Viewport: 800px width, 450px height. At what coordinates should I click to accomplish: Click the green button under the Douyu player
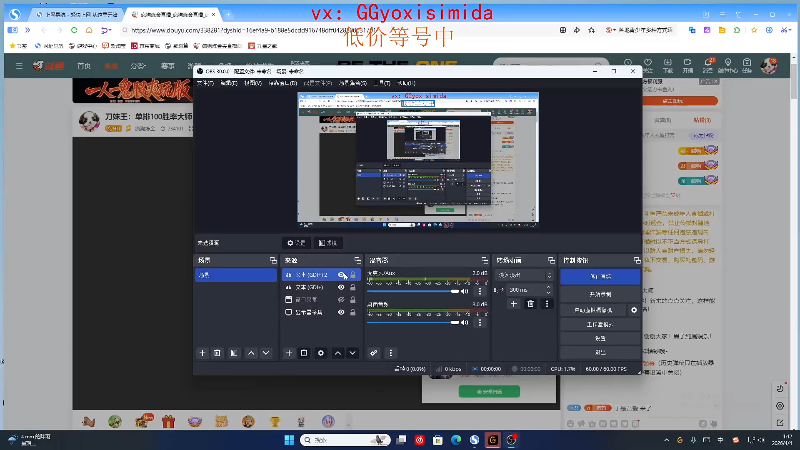[489, 391]
